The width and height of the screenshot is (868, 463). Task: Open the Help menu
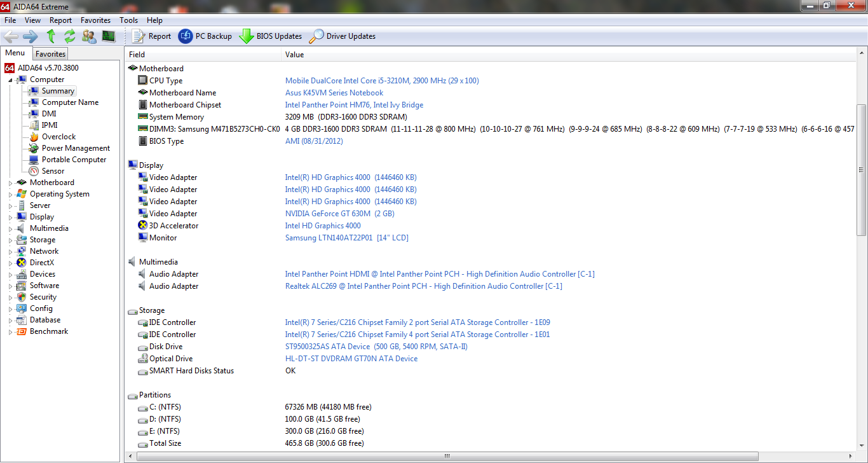154,20
